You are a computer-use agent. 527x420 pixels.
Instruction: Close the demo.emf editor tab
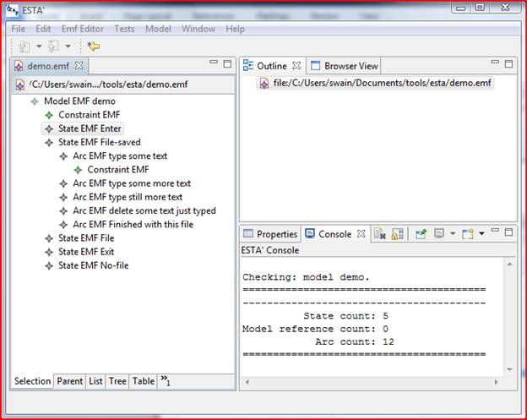[x=79, y=65]
